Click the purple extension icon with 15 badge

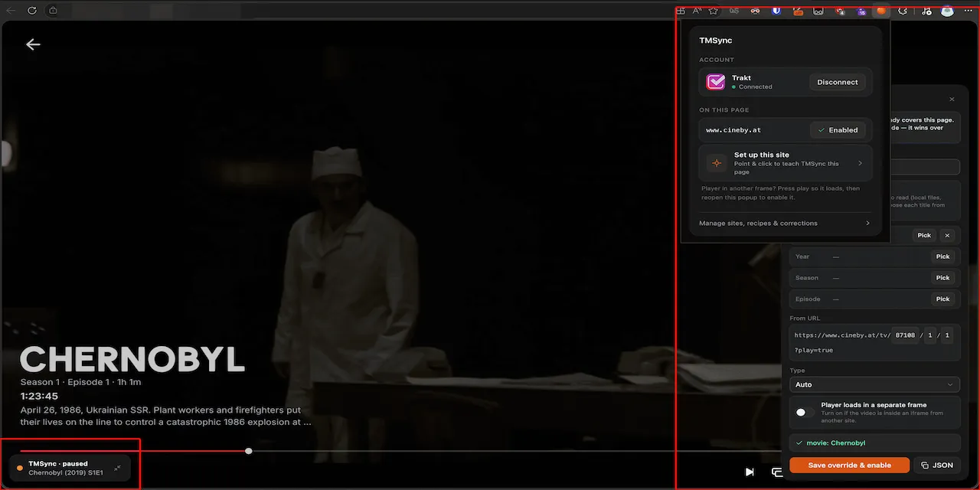[x=861, y=11]
